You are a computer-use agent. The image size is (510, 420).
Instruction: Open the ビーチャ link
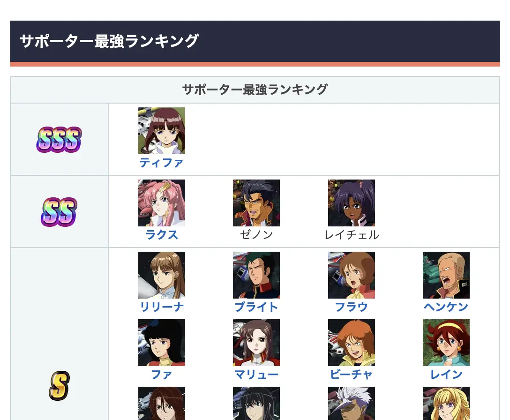(x=351, y=375)
